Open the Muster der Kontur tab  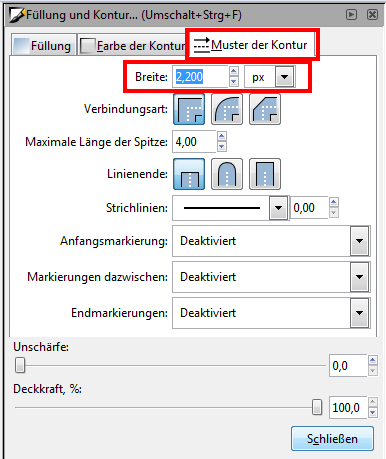pos(252,45)
